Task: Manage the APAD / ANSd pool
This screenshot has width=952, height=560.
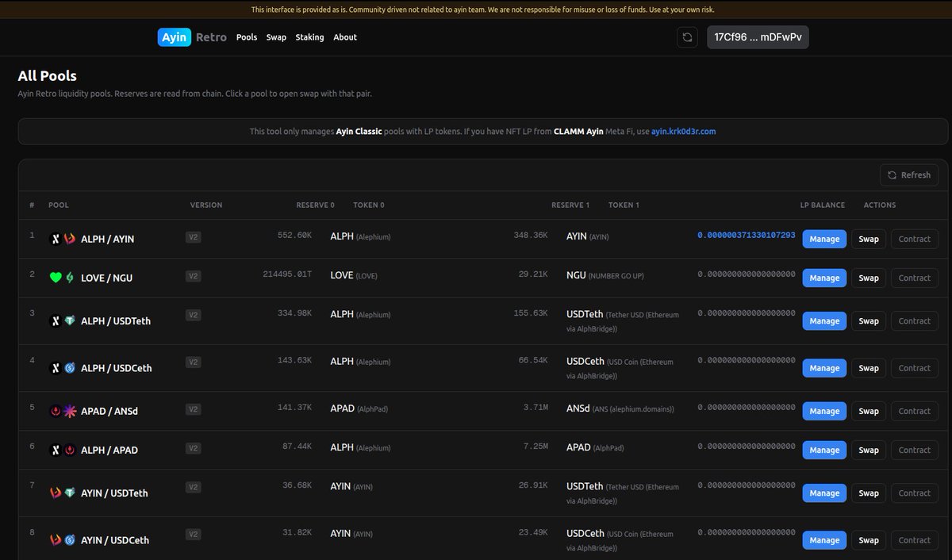Action: (x=824, y=411)
